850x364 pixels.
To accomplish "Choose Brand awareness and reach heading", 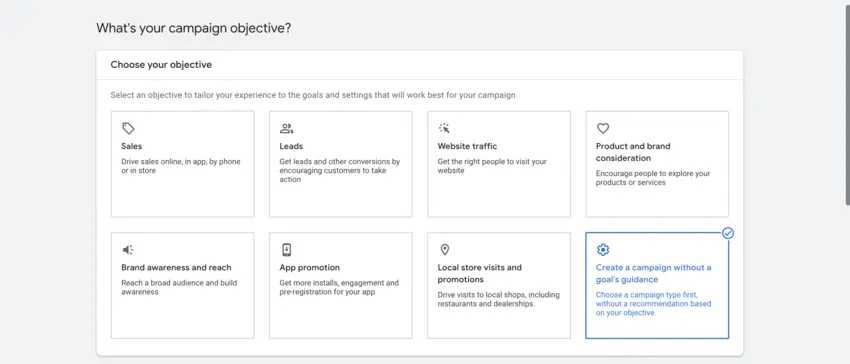I will [x=176, y=267].
